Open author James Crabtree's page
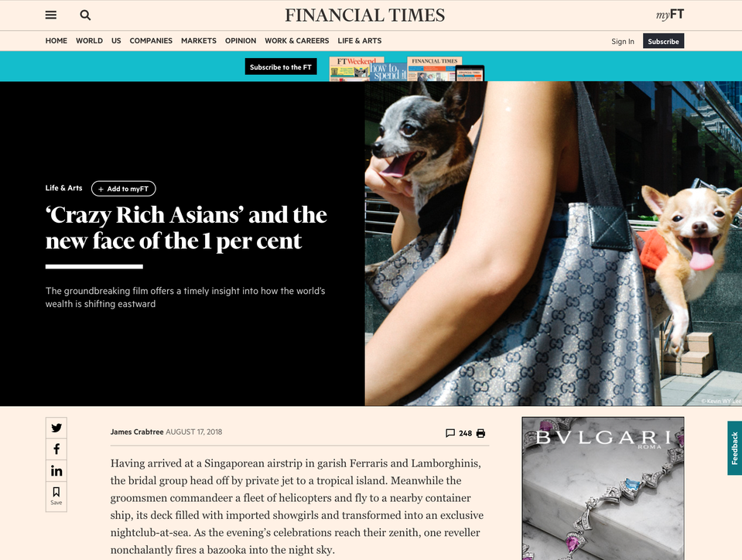 click(137, 432)
